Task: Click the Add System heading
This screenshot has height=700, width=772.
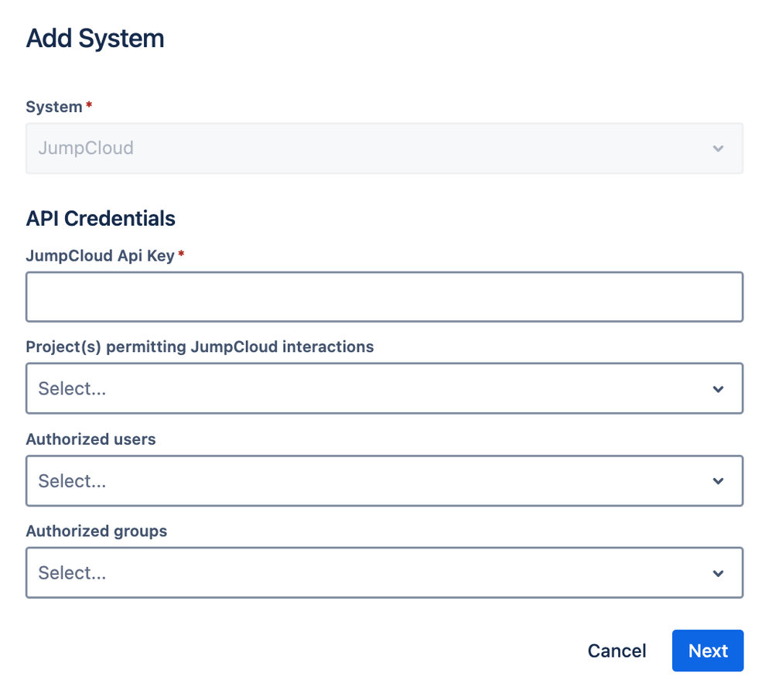Action: [95, 39]
